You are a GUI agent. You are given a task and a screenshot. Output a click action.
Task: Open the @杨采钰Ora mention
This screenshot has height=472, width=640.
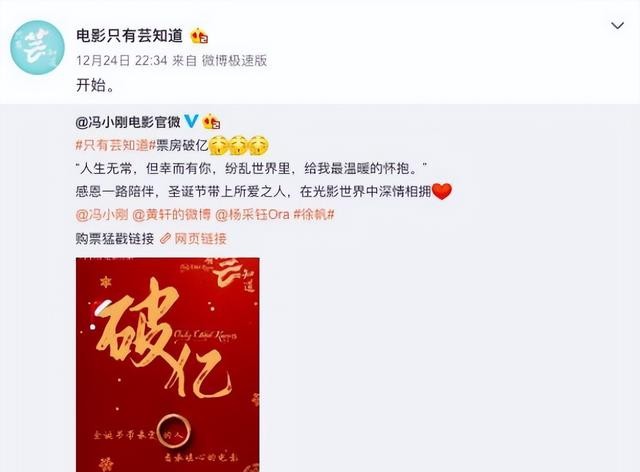click(x=252, y=214)
